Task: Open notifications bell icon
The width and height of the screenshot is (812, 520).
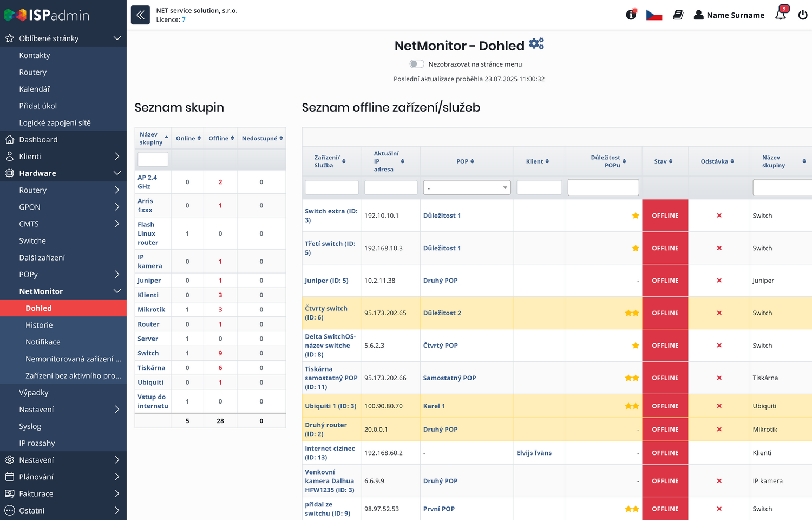Action: coord(781,14)
